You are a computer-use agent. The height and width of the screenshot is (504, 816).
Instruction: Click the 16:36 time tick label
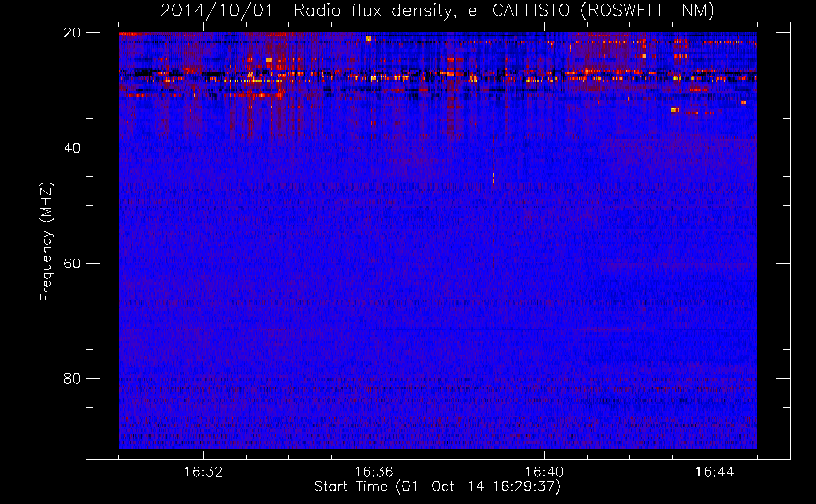374,472
